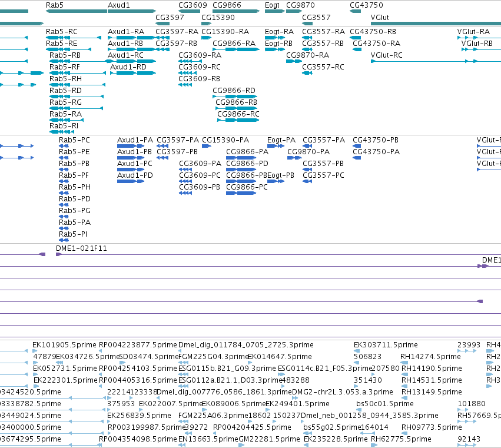Screen dimensions: 501x448
Task: Open the CG9870 gene label
Action: [300, 5]
